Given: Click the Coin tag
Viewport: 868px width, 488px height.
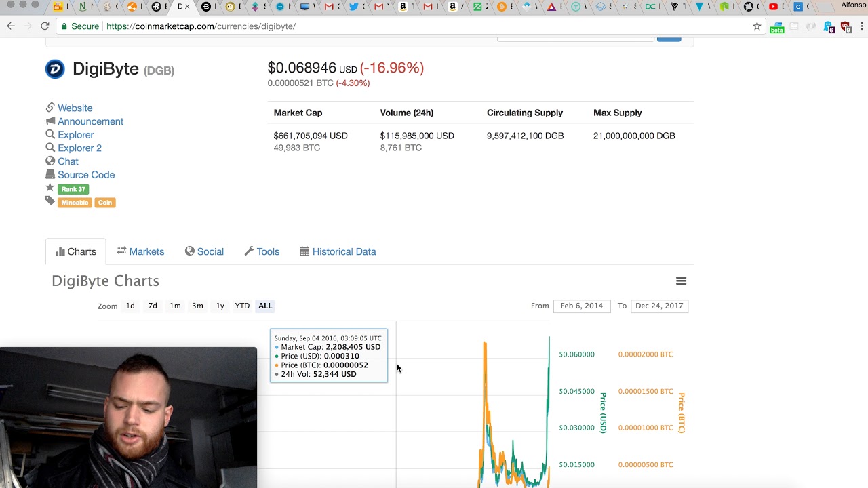Looking at the screenshot, I should [104, 203].
